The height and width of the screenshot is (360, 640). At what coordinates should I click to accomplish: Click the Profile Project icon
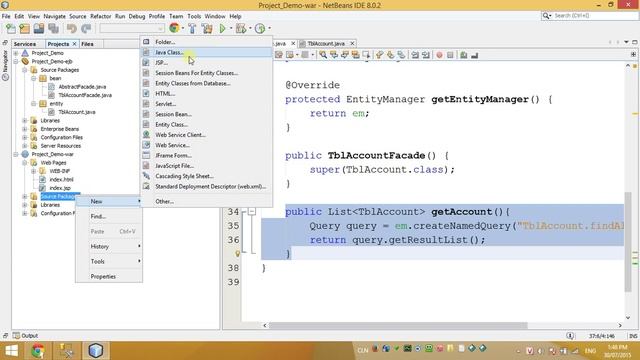point(260,28)
